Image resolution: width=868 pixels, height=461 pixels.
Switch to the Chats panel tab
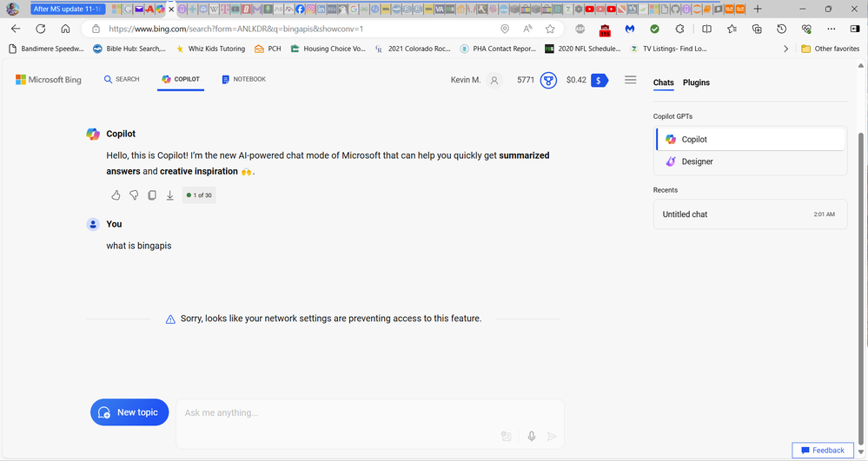(663, 82)
